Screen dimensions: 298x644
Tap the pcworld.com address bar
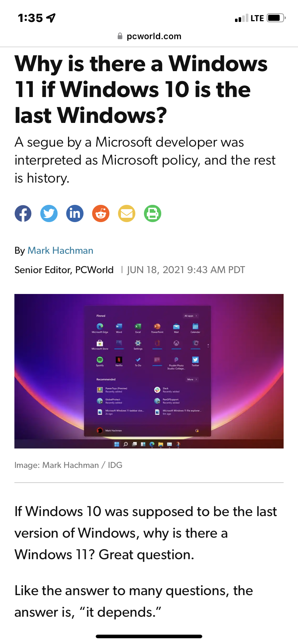pyautogui.click(x=149, y=36)
